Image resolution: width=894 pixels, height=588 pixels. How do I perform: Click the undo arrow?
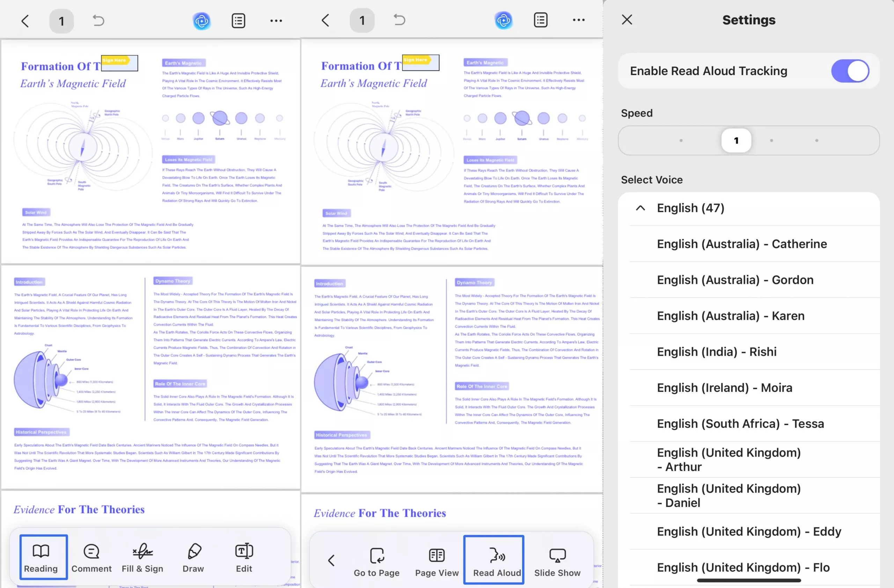[98, 21]
